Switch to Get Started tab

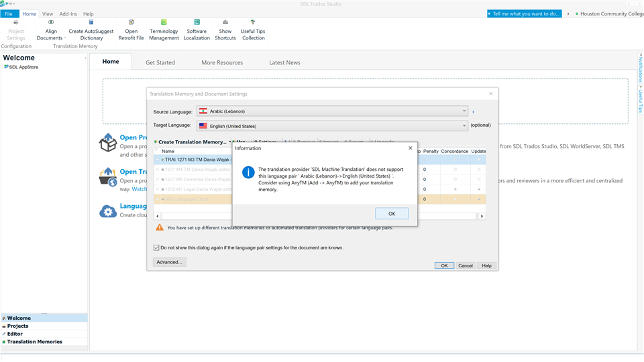[x=160, y=62]
